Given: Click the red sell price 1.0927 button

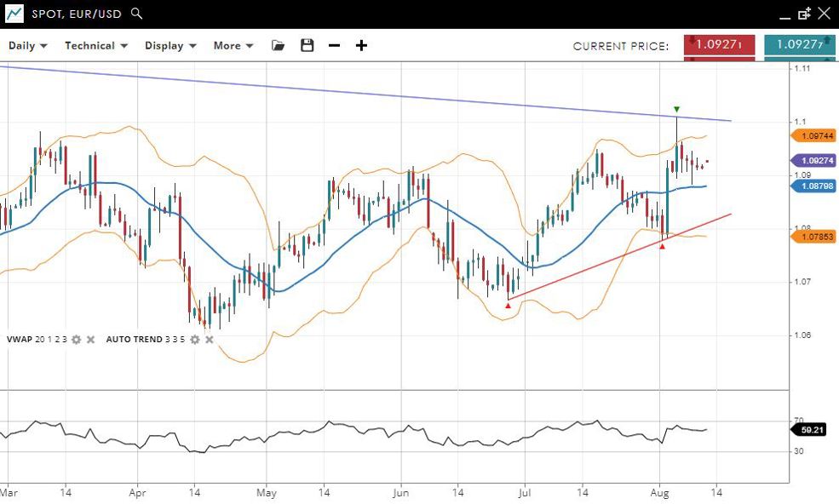Looking at the screenshot, I should [720, 45].
